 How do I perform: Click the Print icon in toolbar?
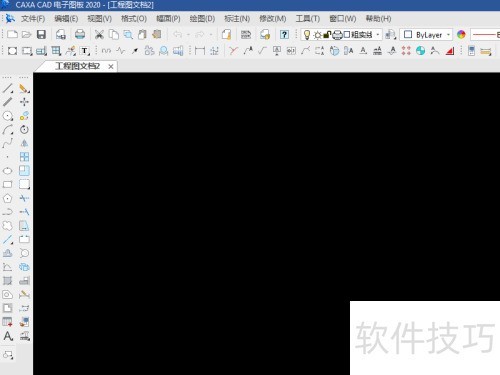pos(80,34)
